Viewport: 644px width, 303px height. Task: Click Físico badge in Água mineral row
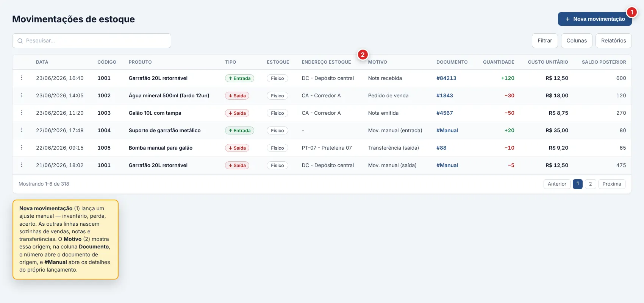[x=277, y=96]
